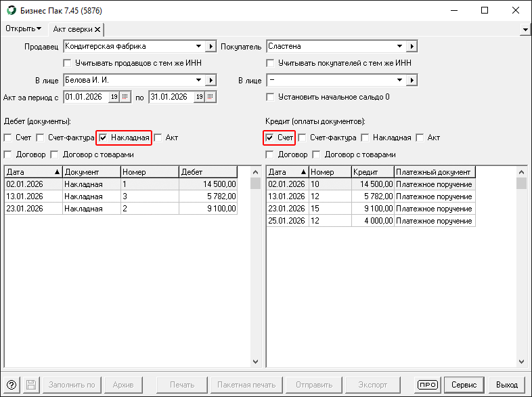Enable Установить начальное сальдо 0 checkbox

pyautogui.click(x=271, y=97)
